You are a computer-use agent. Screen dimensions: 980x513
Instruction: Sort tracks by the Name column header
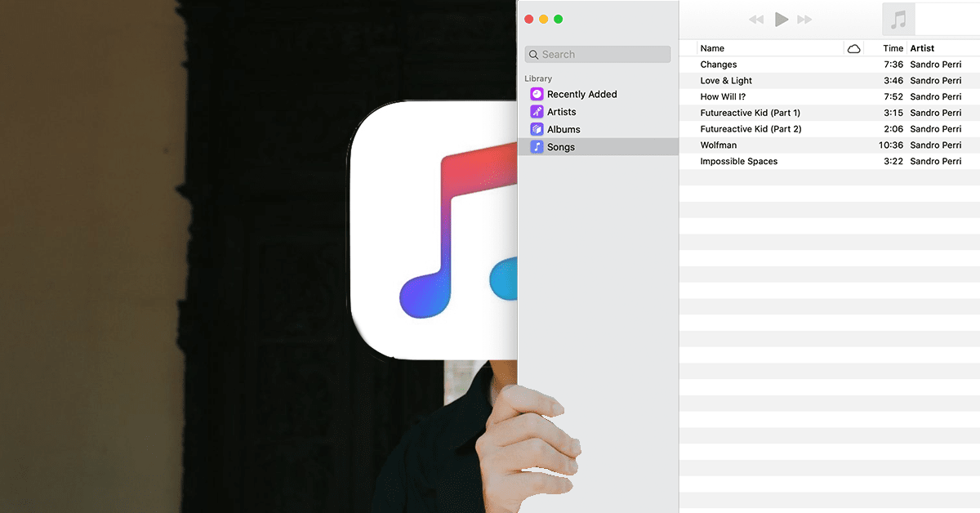[712, 47]
